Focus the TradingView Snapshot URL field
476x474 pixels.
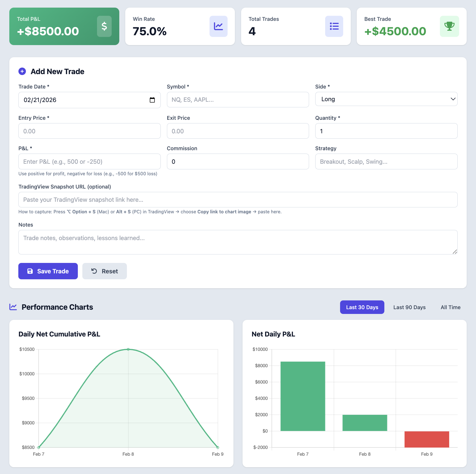point(238,200)
